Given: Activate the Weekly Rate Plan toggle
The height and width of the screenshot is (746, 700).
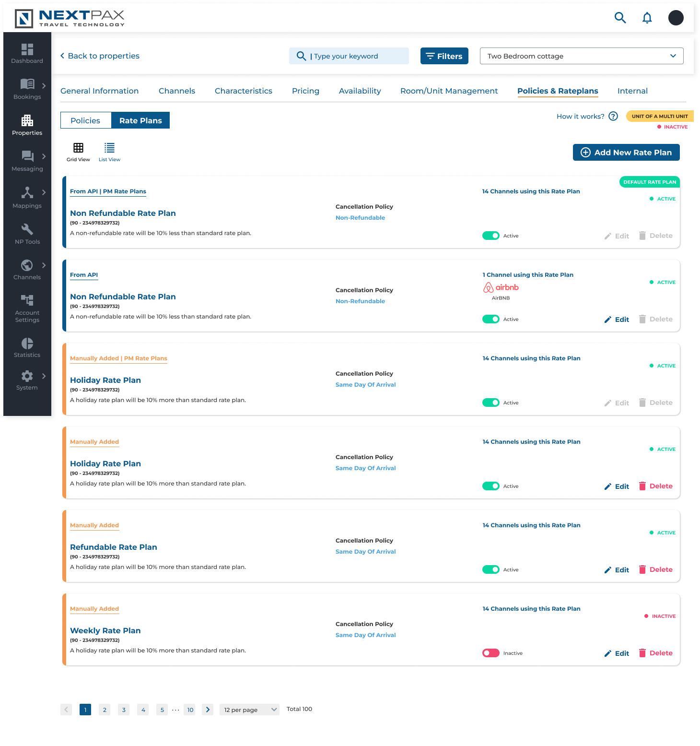Looking at the screenshot, I should click(x=490, y=652).
